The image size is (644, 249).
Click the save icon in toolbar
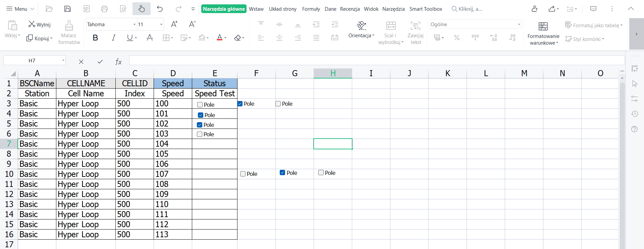click(67, 9)
